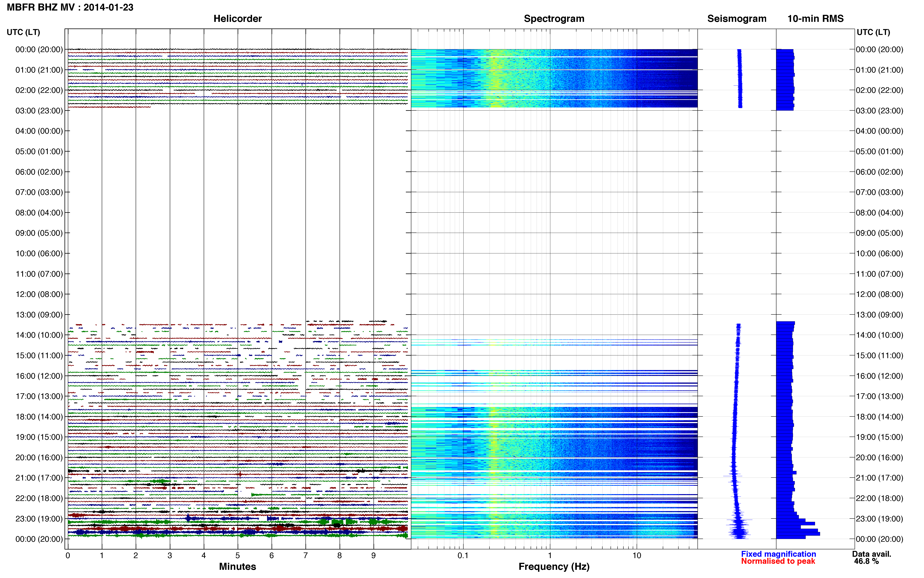
Task: Click the minute tick label '1'
Action: [x=102, y=556]
